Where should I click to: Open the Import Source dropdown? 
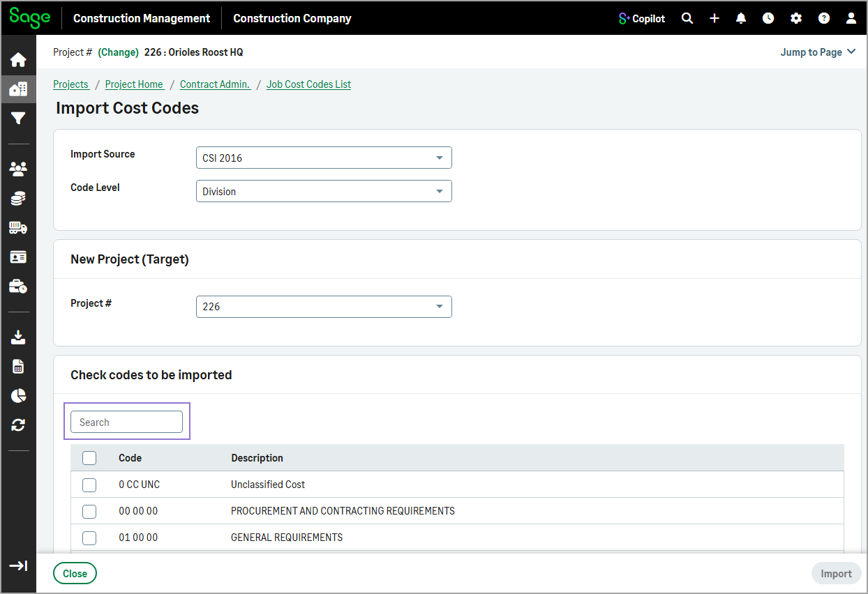coord(324,158)
